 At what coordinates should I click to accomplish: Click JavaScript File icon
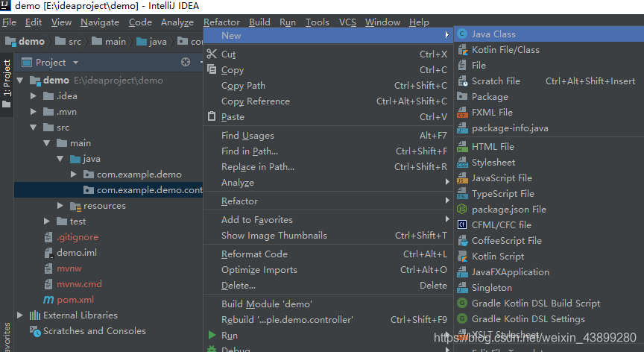(x=462, y=178)
